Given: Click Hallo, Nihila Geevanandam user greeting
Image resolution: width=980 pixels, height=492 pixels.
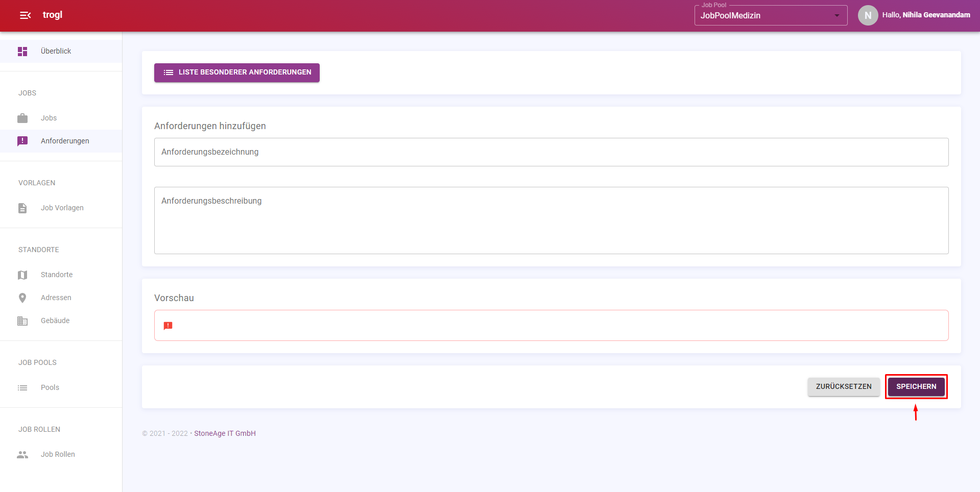Looking at the screenshot, I should [926, 15].
